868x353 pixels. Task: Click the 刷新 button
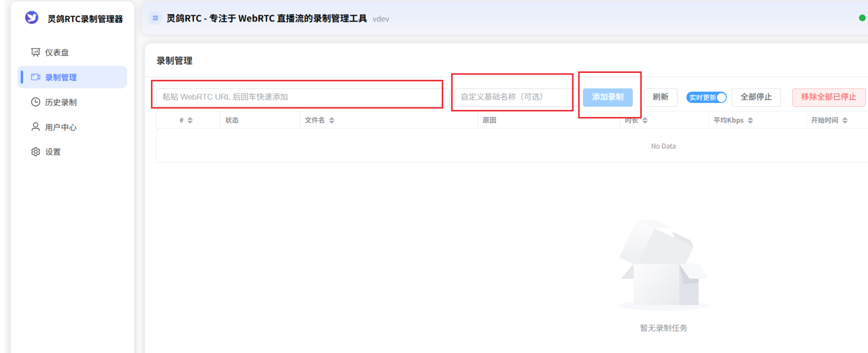(x=660, y=97)
